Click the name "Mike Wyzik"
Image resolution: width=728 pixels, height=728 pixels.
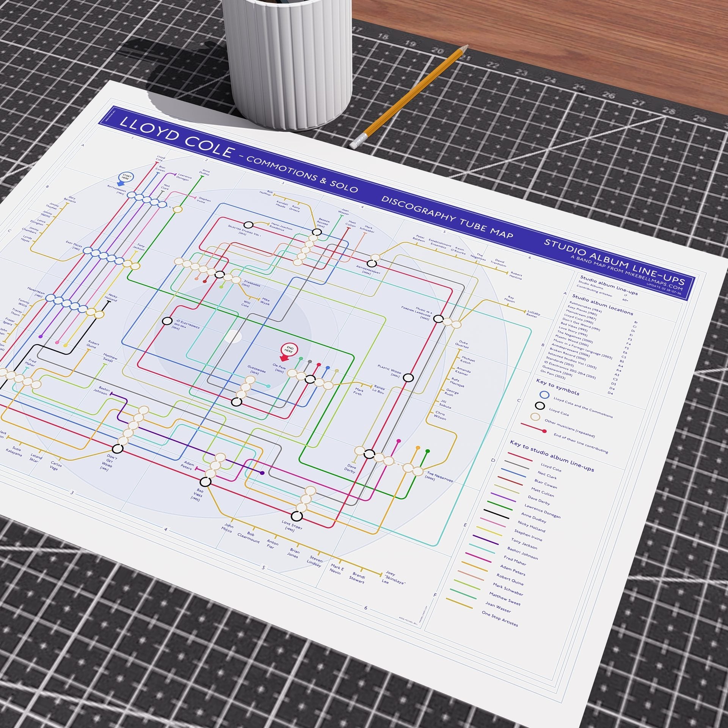tap(265, 302)
